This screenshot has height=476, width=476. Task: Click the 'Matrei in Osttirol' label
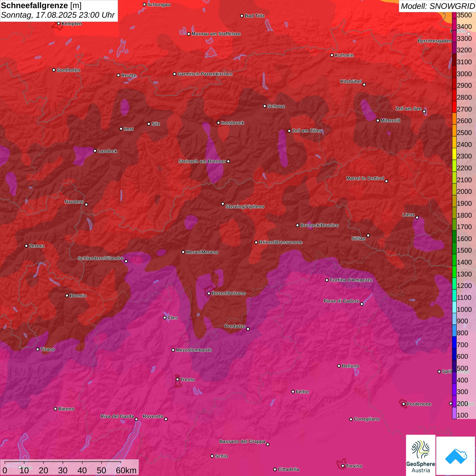click(x=365, y=178)
